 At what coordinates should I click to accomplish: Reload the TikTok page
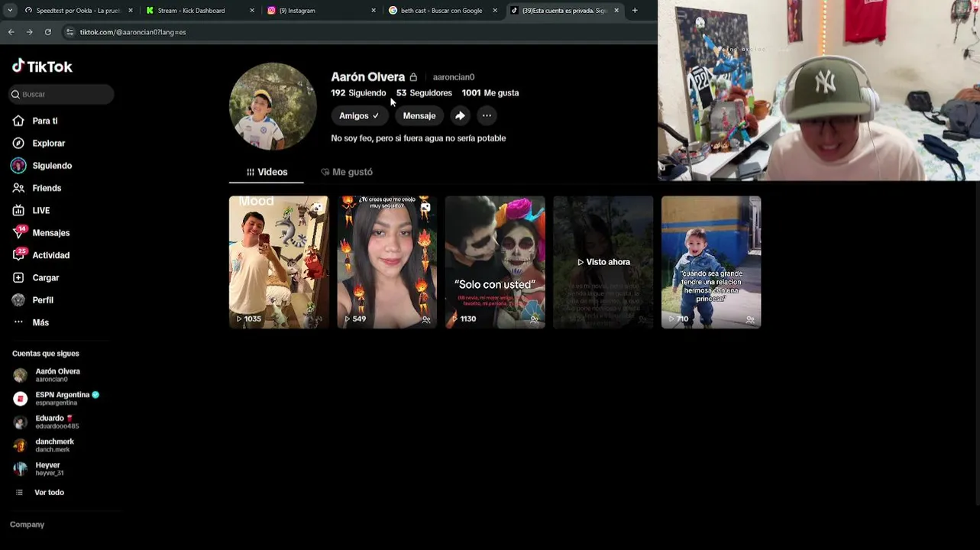(x=47, y=32)
